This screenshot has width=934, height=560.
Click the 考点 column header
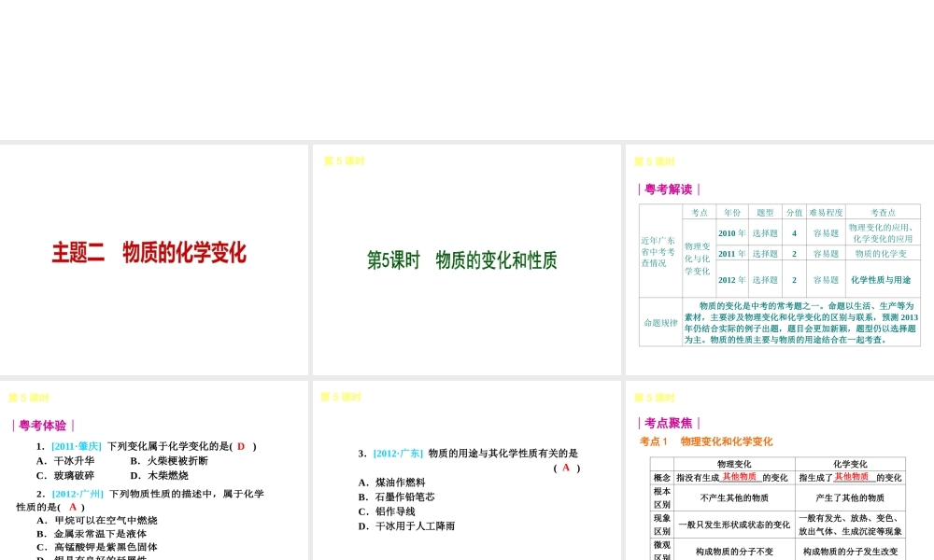click(x=700, y=213)
